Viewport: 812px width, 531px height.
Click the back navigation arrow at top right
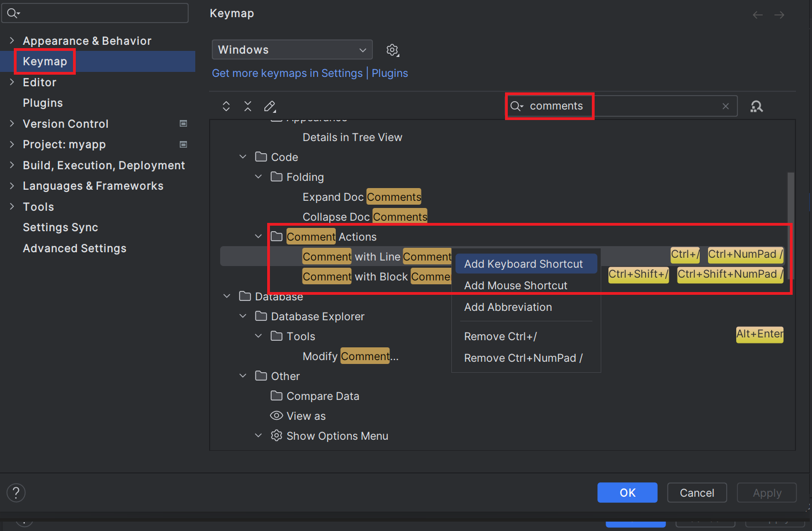click(757, 15)
